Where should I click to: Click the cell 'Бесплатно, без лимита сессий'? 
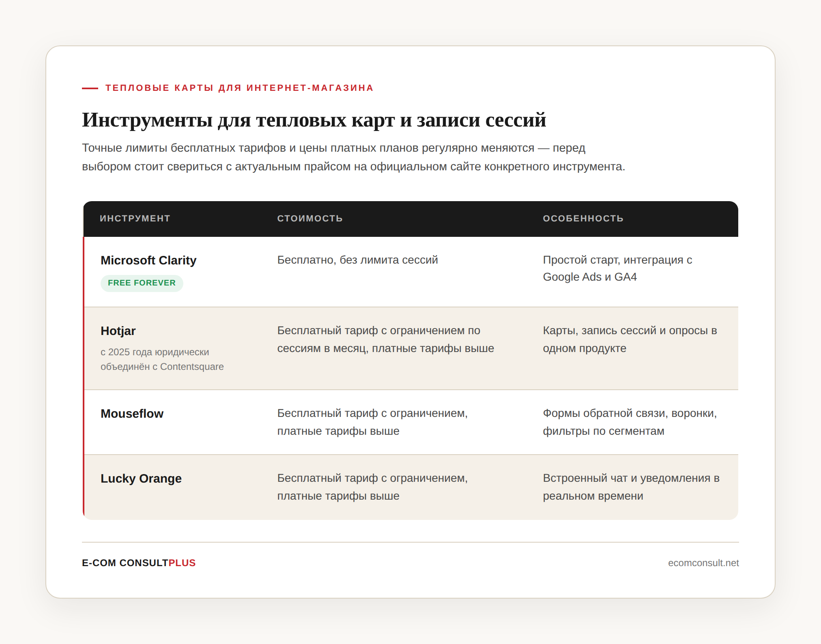click(x=357, y=260)
